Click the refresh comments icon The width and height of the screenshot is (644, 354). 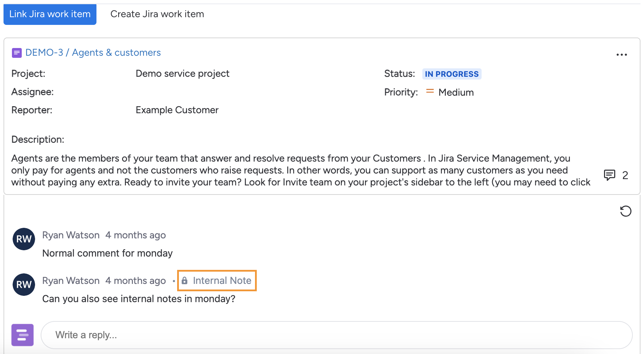point(625,211)
